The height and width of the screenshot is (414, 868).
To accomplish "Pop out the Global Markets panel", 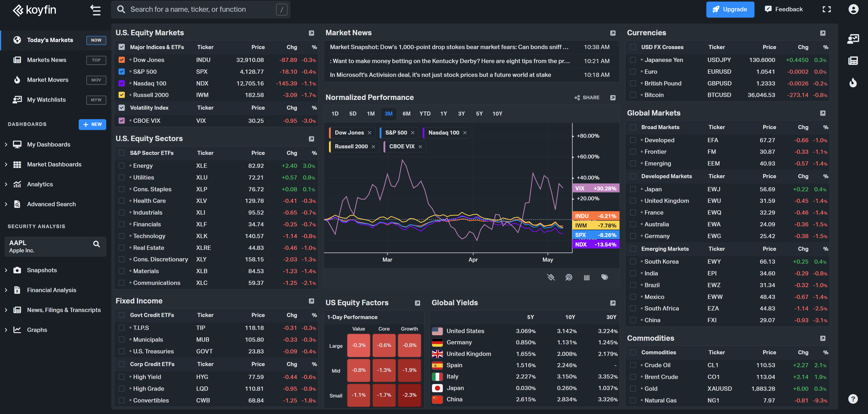I will coord(823,113).
